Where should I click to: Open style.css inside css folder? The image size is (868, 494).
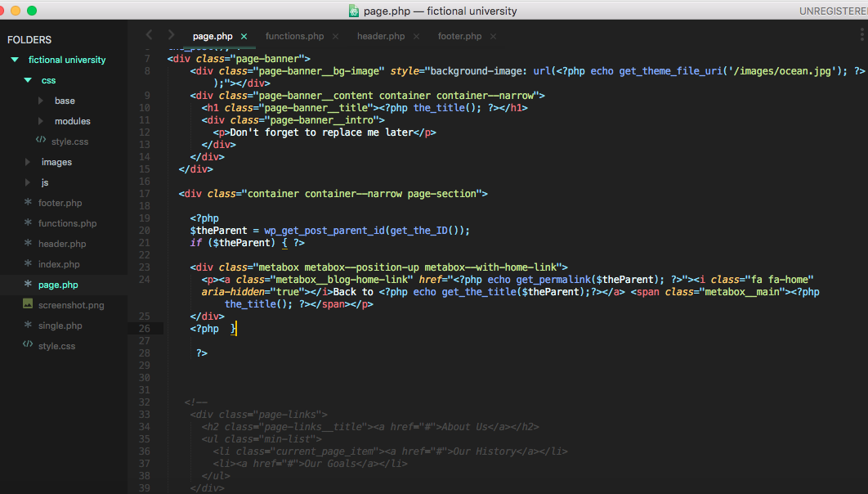click(x=69, y=141)
